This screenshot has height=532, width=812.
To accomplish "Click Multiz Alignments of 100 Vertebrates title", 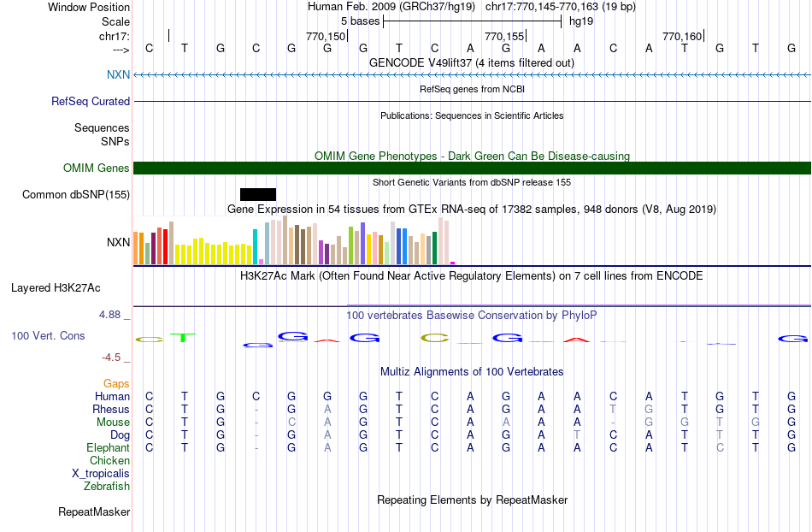I will click(x=472, y=371).
